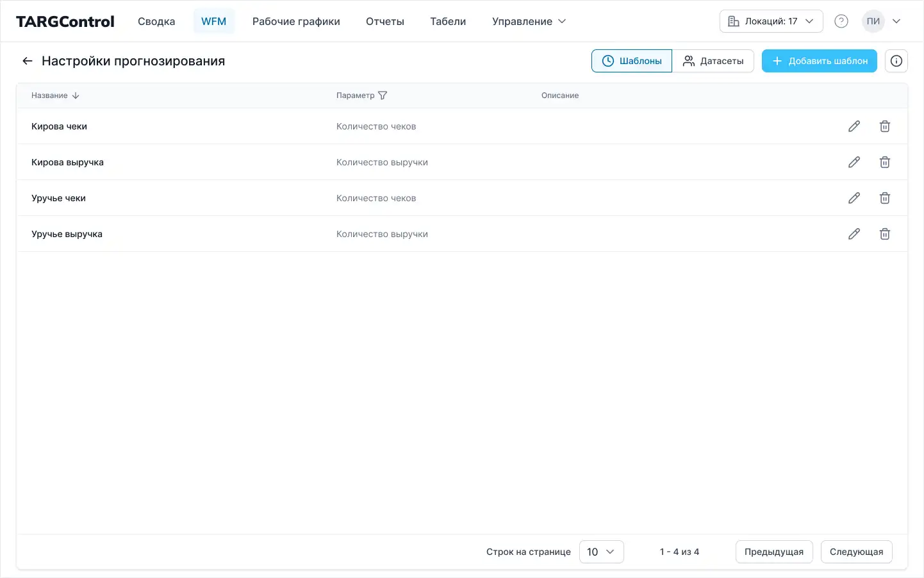The image size is (924, 578).
Task: Edit the Уручье чеки template
Action: pyautogui.click(x=854, y=198)
